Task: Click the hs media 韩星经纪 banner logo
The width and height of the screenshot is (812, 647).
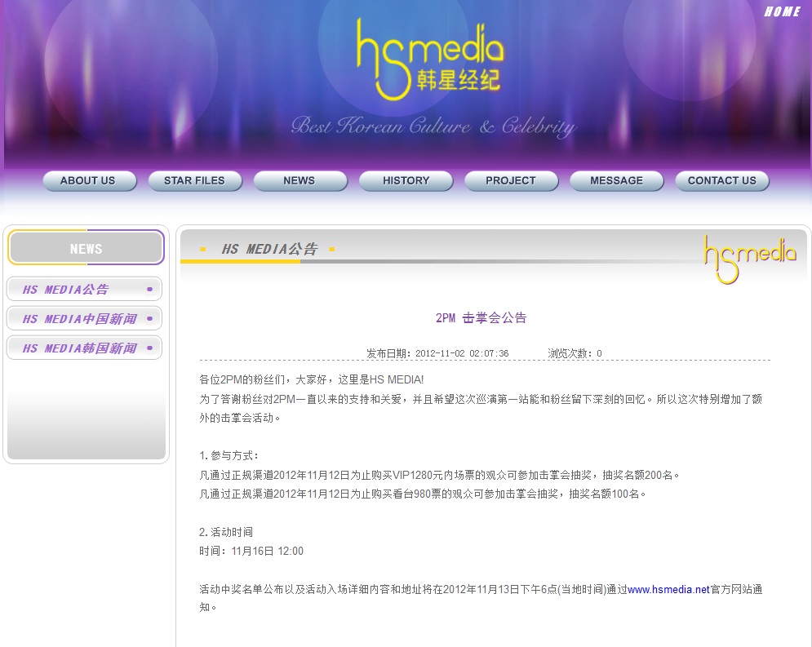Action: (x=429, y=60)
